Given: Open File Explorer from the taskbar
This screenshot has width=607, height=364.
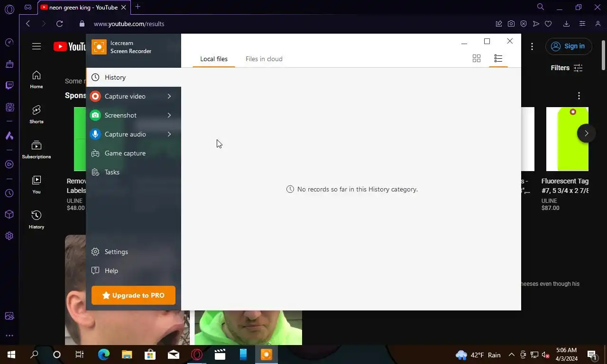Looking at the screenshot, I should tap(127, 355).
